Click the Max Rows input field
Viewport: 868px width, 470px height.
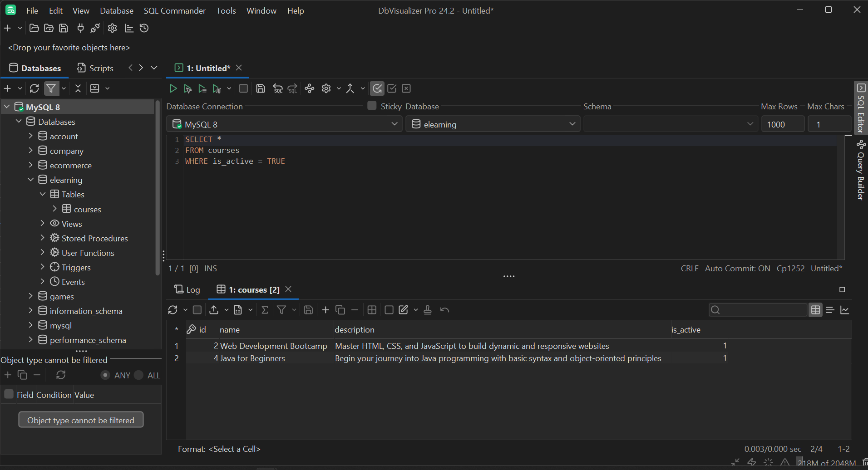(x=782, y=124)
